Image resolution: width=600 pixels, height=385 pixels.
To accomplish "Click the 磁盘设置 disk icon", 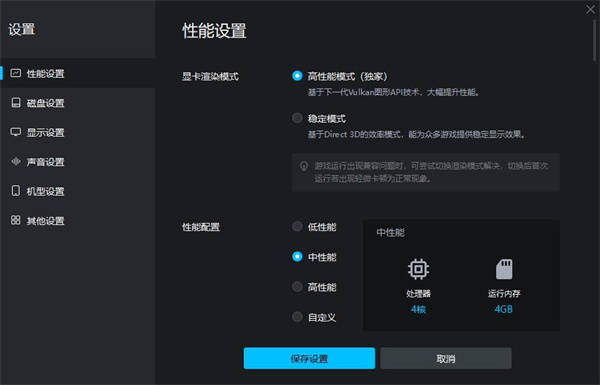I will click(16, 103).
